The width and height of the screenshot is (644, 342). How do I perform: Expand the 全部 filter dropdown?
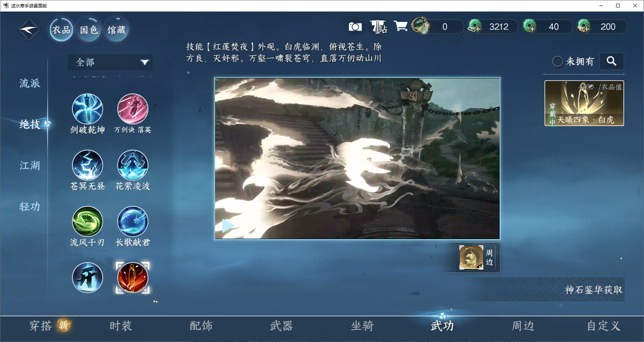click(x=110, y=62)
